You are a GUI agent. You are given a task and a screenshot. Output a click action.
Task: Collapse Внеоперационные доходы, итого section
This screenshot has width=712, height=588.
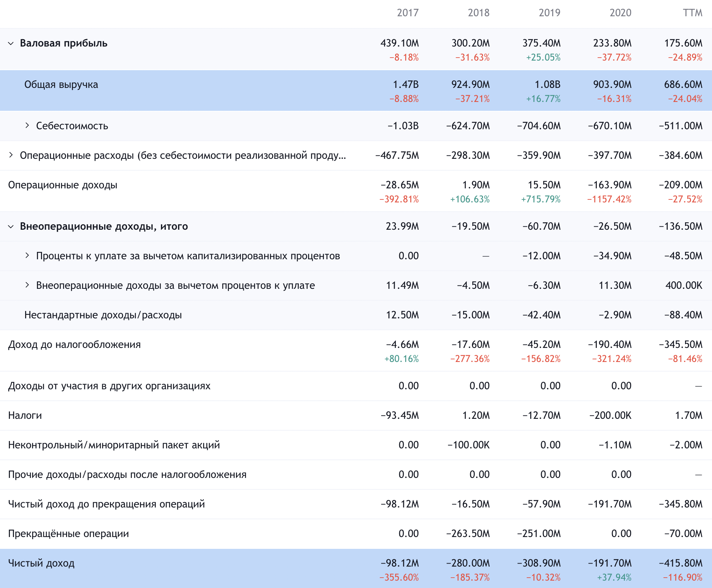[x=11, y=226]
